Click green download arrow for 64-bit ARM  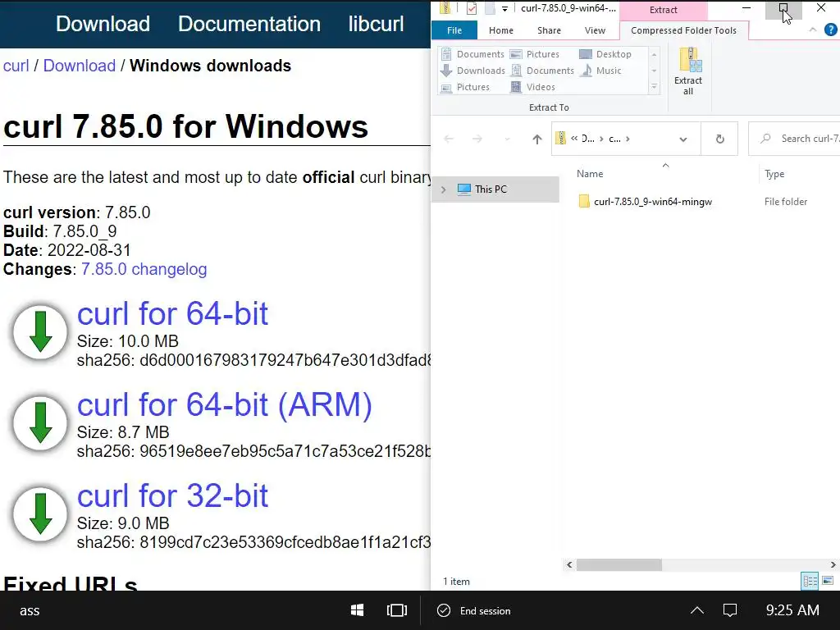[x=40, y=422]
